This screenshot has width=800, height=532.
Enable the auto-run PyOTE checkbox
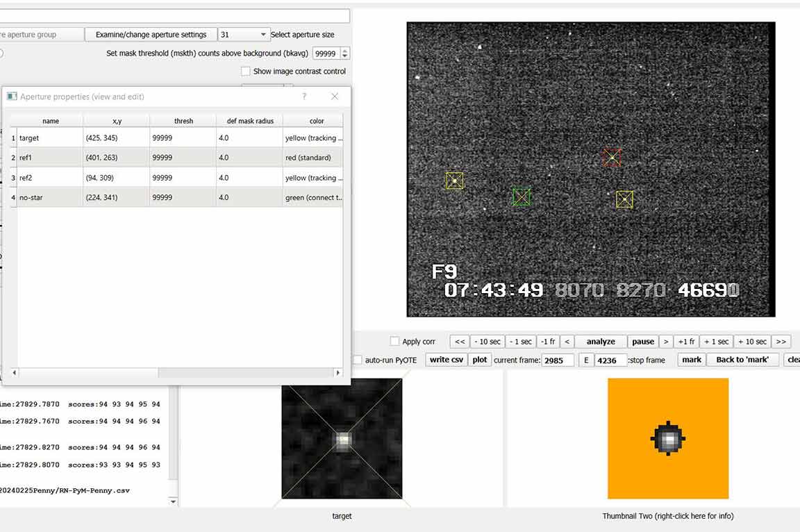[x=358, y=360]
